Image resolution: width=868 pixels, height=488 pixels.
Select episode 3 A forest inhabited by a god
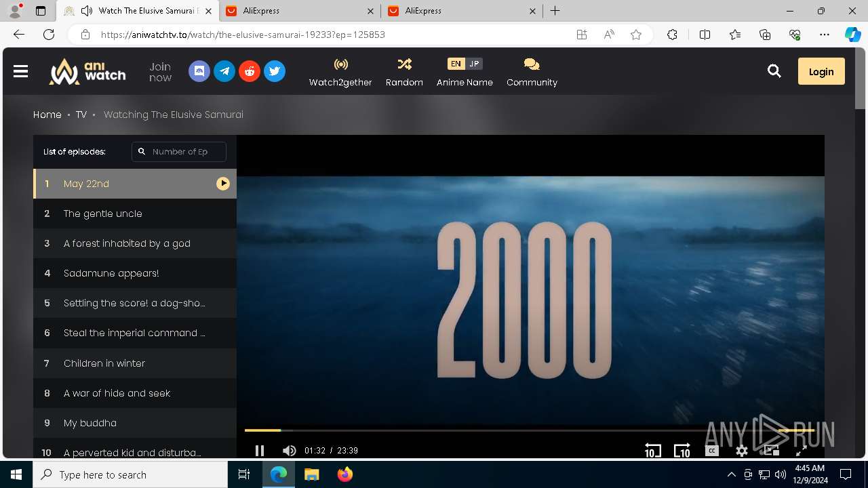coord(135,243)
